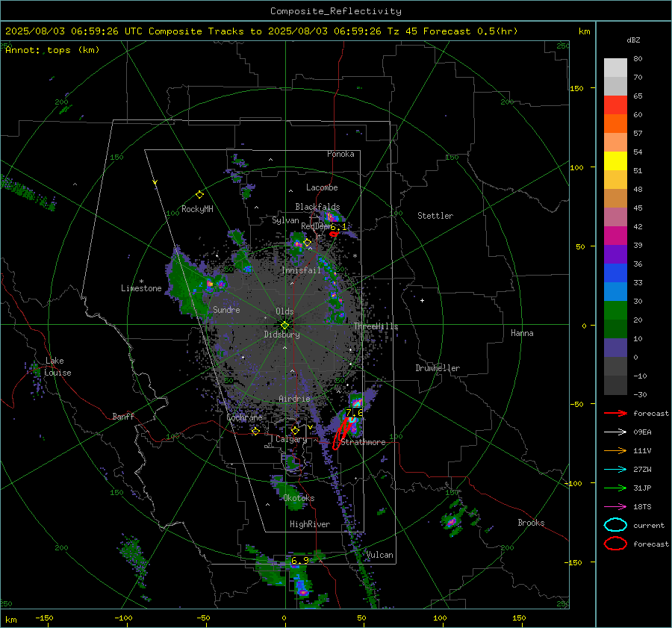Pick the 60 dBZ orange swatch
The height and width of the screenshot is (628, 672).
click(615, 123)
